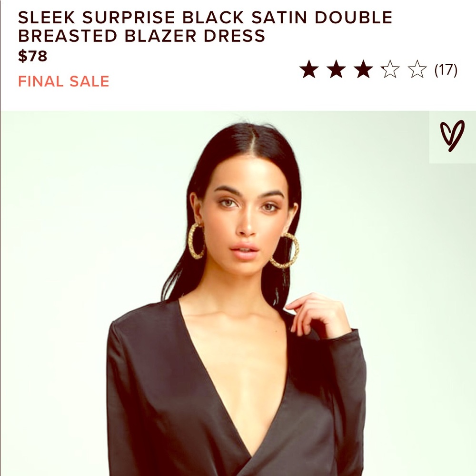Select the fifth empty rating star
476x476 pixels.
417,69
